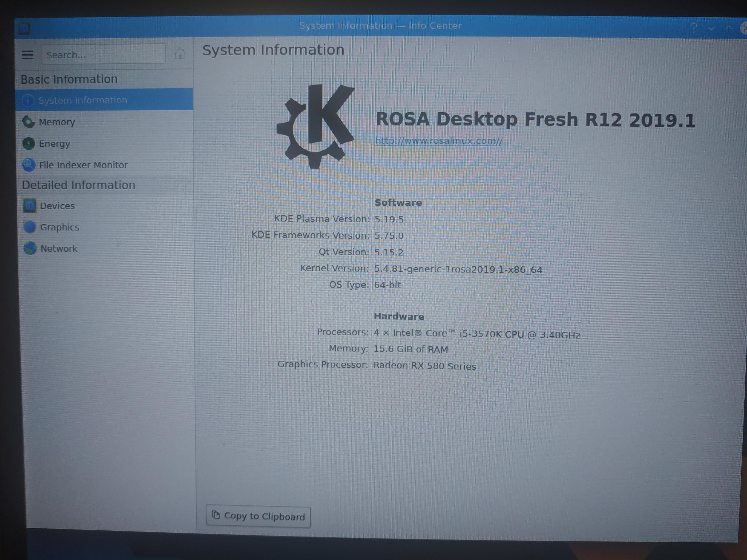Expand the Network section
Image resolution: width=747 pixels, height=560 pixels.
[x=59, y=249]
